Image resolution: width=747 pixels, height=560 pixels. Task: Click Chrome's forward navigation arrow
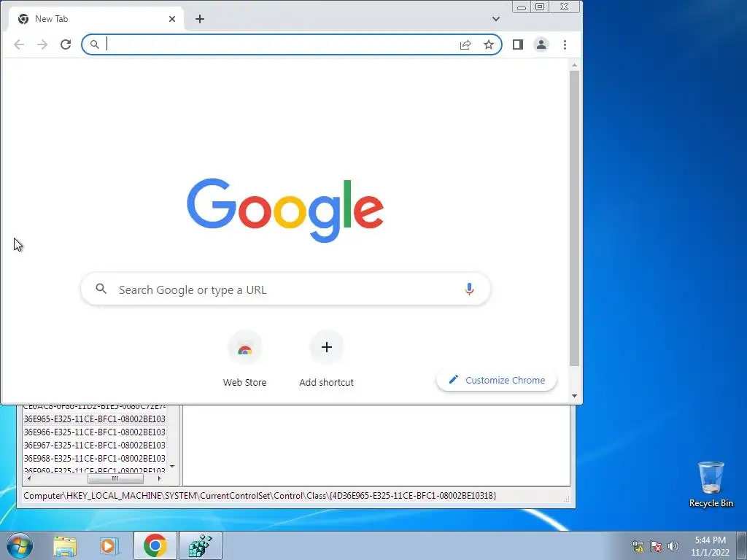tap(42, 44)
